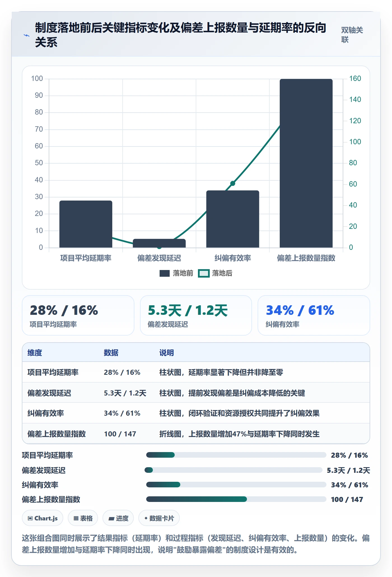
Task: Click the 数据卡片 tag chip
Action: (x=159, y=518)
